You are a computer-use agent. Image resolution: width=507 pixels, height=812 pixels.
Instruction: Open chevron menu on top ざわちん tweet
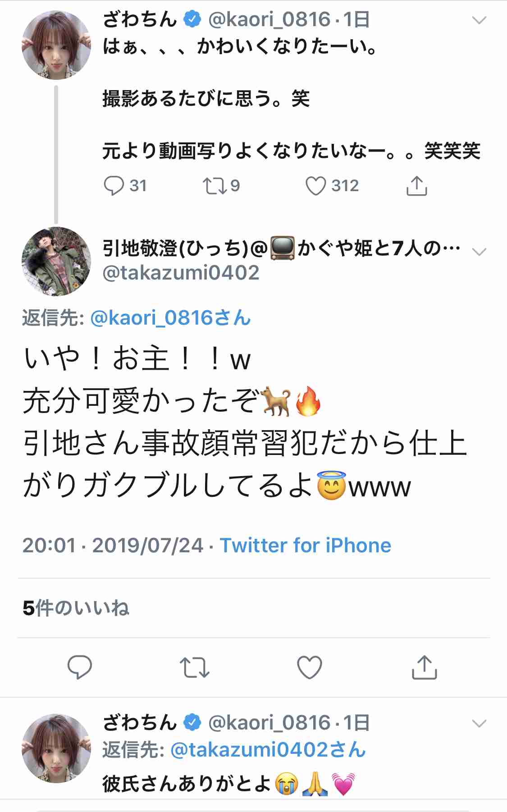(x=479, y=20)
